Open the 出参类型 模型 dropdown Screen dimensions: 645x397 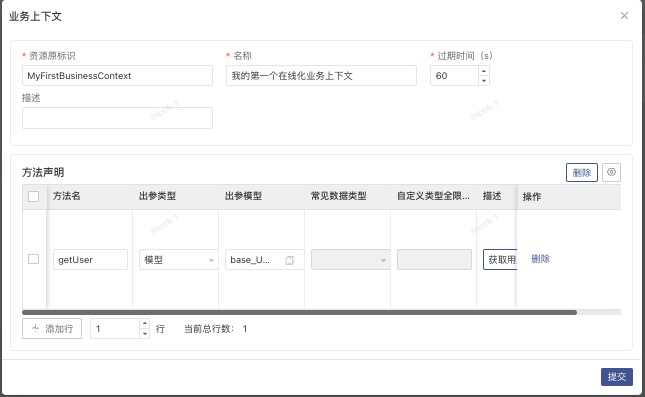(178, 260)
